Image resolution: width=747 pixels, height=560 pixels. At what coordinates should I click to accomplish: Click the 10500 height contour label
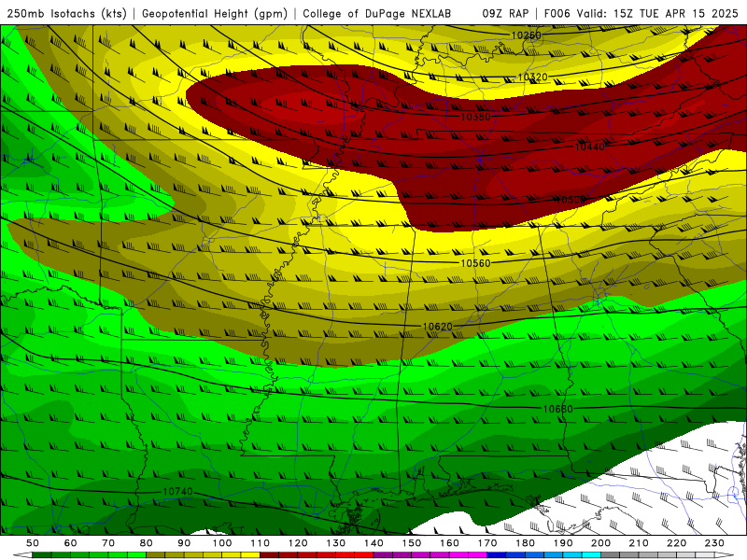point(571,200)
